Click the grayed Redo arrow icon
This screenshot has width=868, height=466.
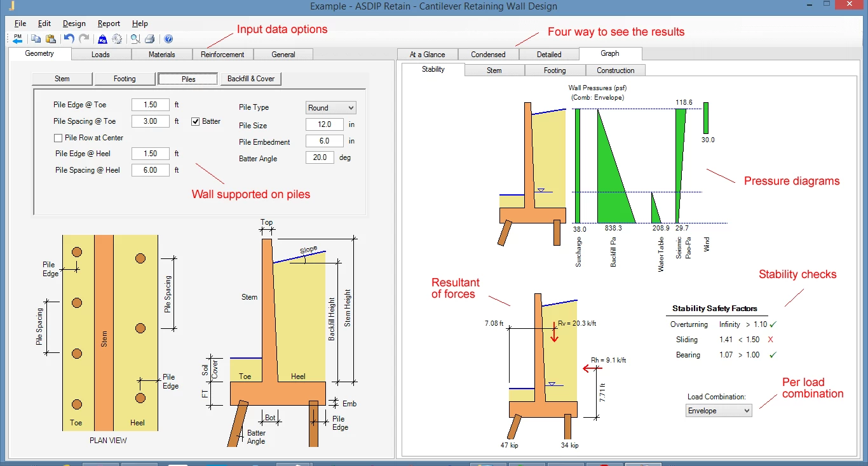pyautogui.click(x=84, y=39)
